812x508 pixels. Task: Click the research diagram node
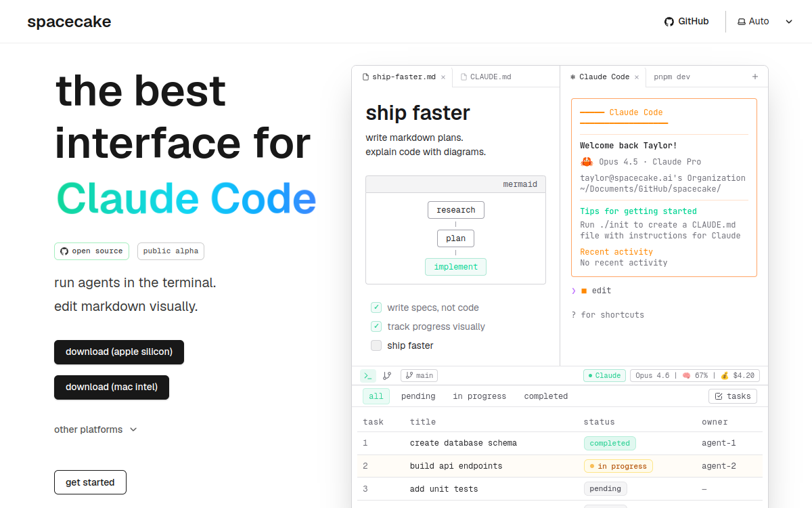coord(456,210)
